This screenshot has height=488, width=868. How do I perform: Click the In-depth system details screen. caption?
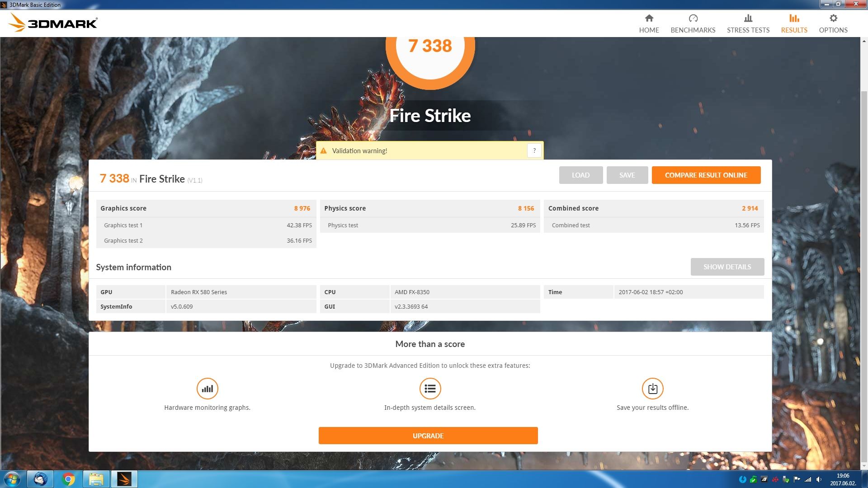click(x=429, y=408)
